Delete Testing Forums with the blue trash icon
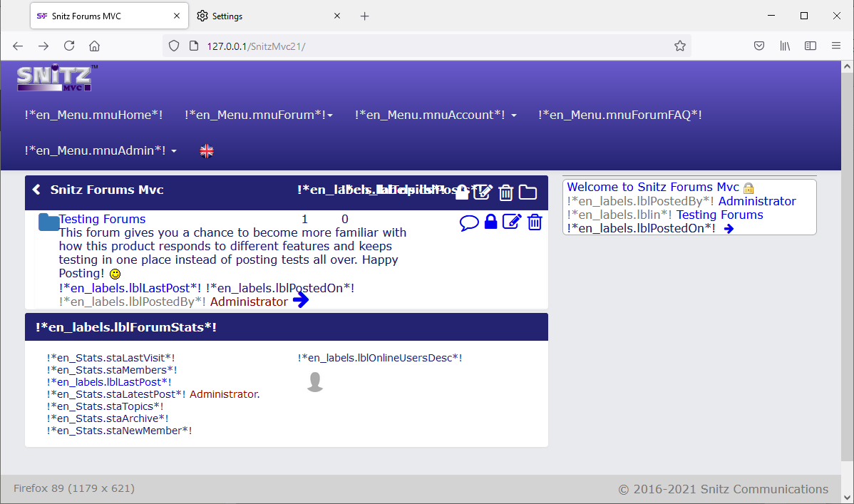The image size is (854, 504). 535,222
